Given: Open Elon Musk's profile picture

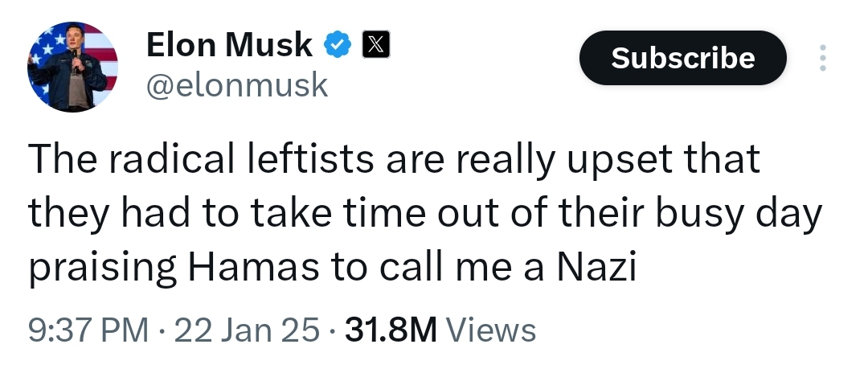Looking at the screenshot, I should [x=72, y=67].
